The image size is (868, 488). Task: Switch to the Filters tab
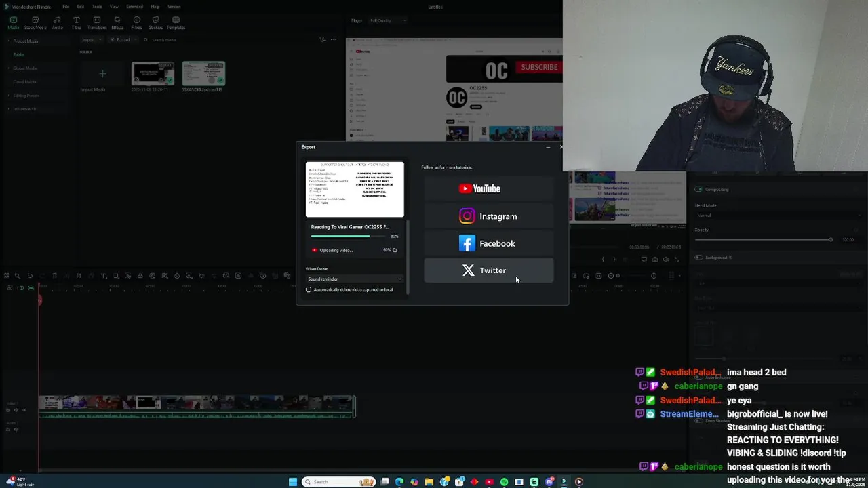point(136,23)
